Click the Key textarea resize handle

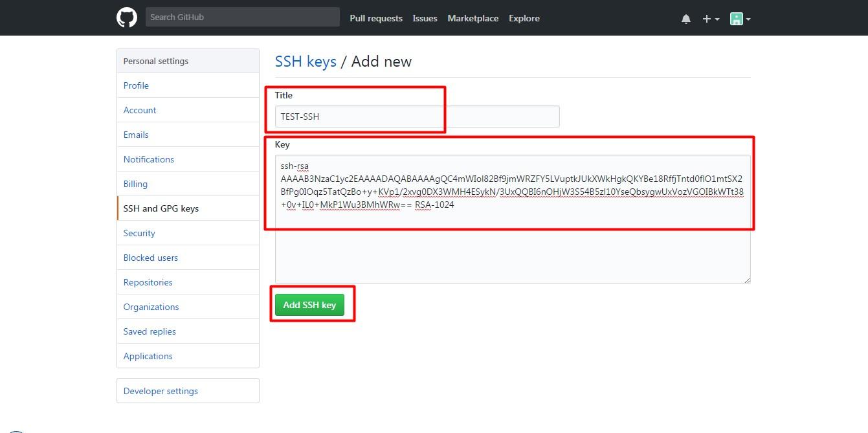[x=747, y=280]
